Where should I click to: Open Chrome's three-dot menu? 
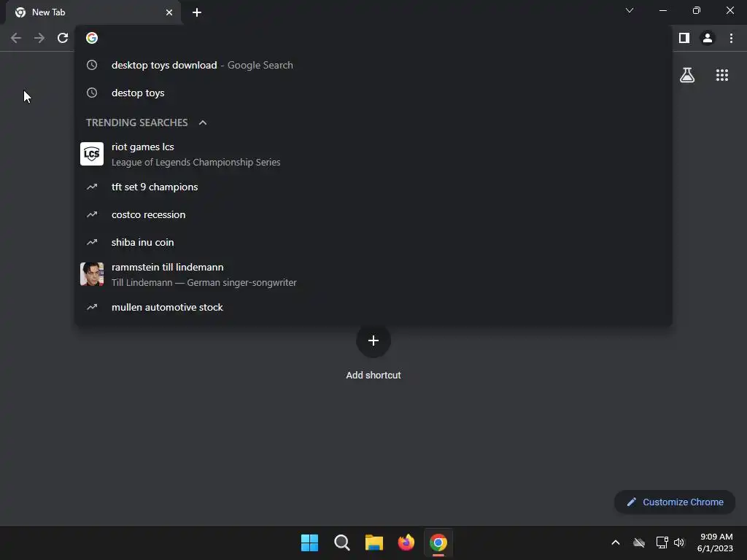pos(731,38)
